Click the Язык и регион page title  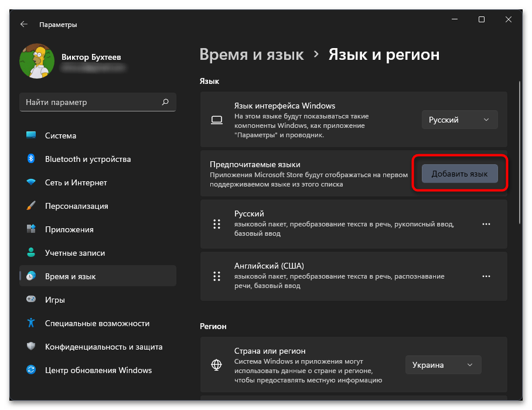point(384,55)
